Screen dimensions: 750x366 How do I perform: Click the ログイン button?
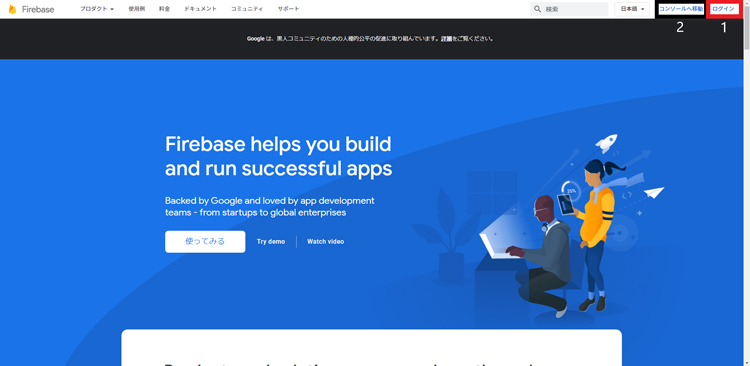[x=723, y=9]
